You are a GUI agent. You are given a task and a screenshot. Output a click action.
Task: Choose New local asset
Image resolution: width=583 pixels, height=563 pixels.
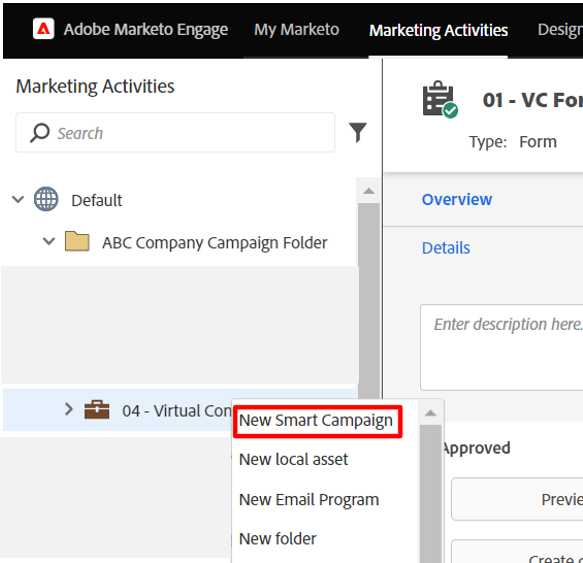(293, 460)
